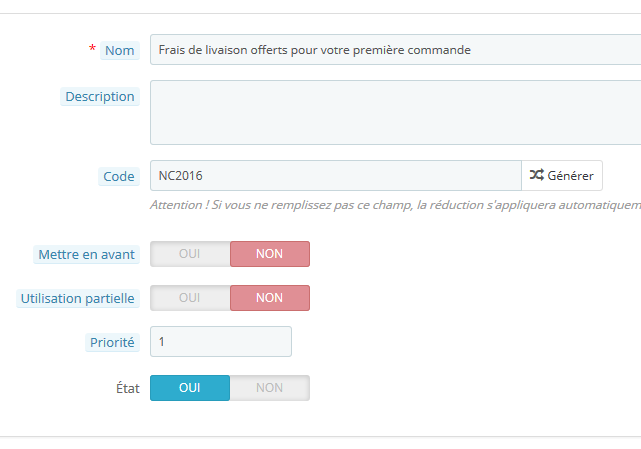Screen dimensions: 641x449
Task: Enable Utilisation partielle with OUI
Action: coord(190,298)
